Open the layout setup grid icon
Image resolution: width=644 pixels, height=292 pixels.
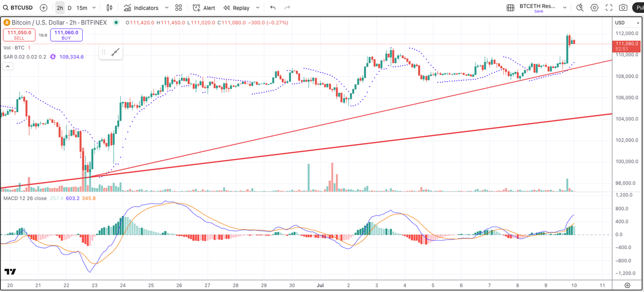click(x=510, y=8)
